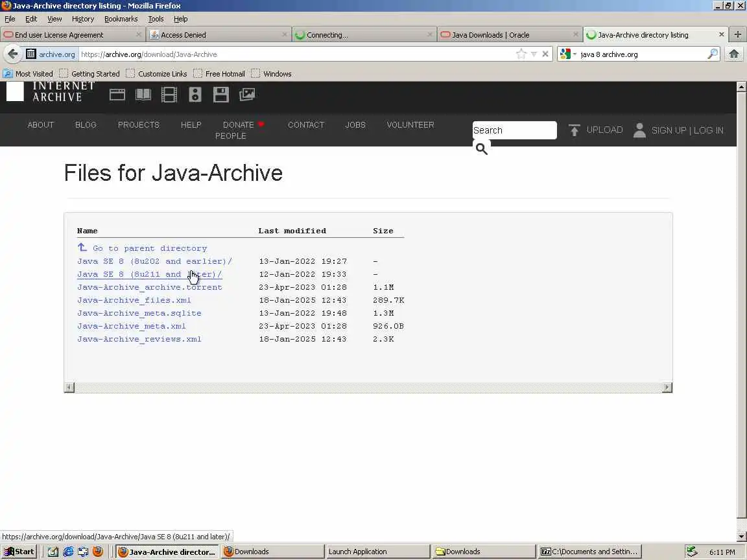Click SIGN UP | LOG IN
The height and width of the screenshot is (560, 747).
click(687, 130)
